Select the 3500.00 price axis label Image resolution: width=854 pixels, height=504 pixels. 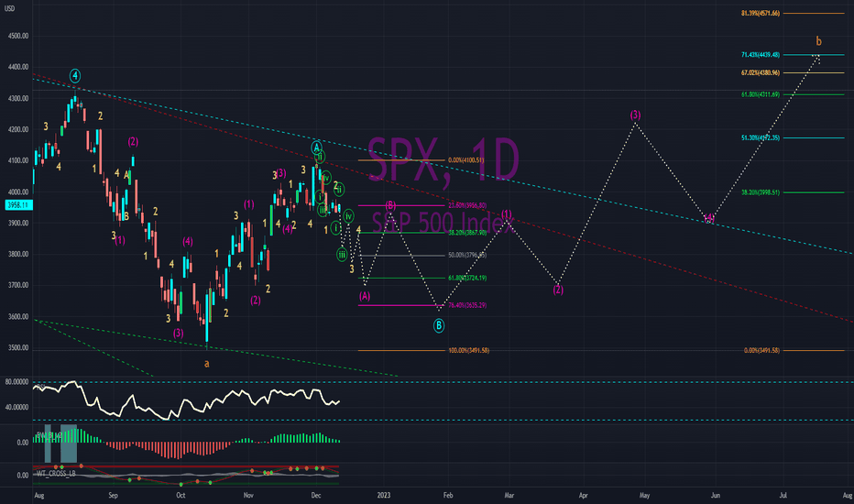click(18, 347)
